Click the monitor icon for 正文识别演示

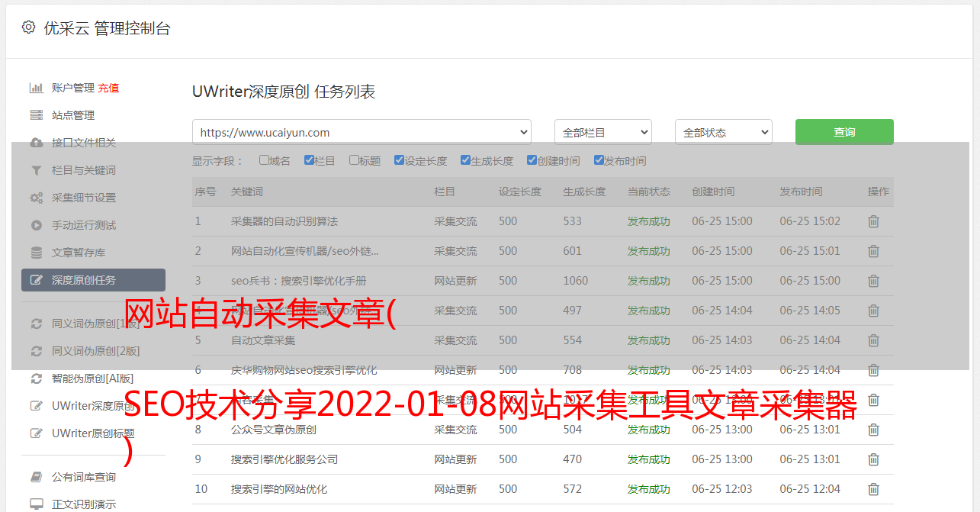click(36, 504)
